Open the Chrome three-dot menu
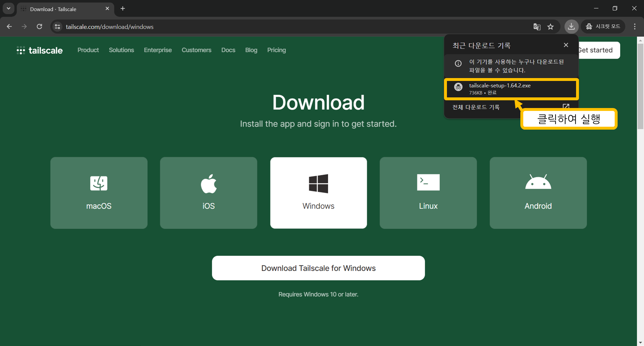 click(635, 26)
